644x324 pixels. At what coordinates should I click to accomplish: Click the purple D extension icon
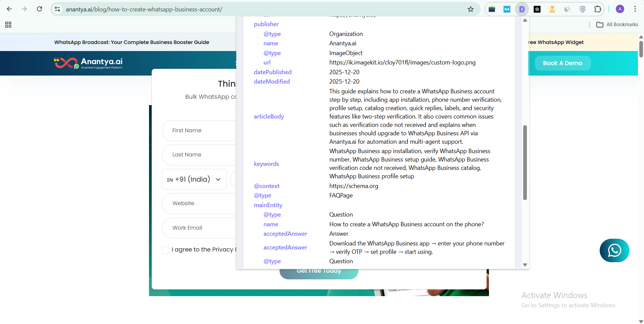coord(522,9)
